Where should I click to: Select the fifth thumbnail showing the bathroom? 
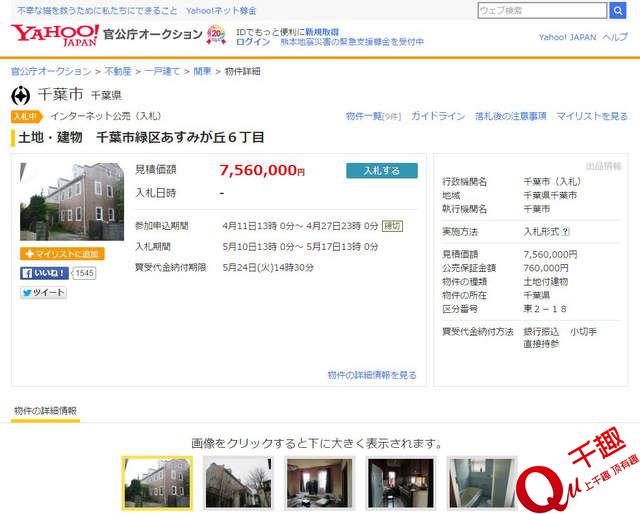(482, 483)
